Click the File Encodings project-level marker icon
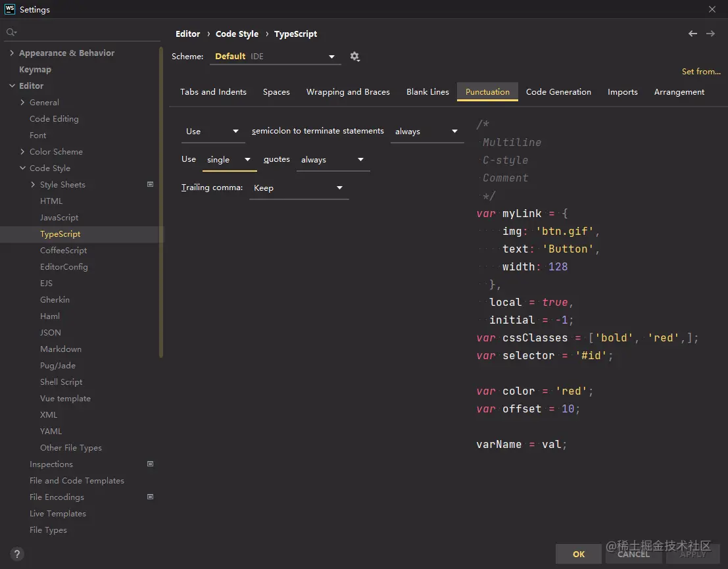This screenshot has width=728, height=569. [x=150, y=497]
